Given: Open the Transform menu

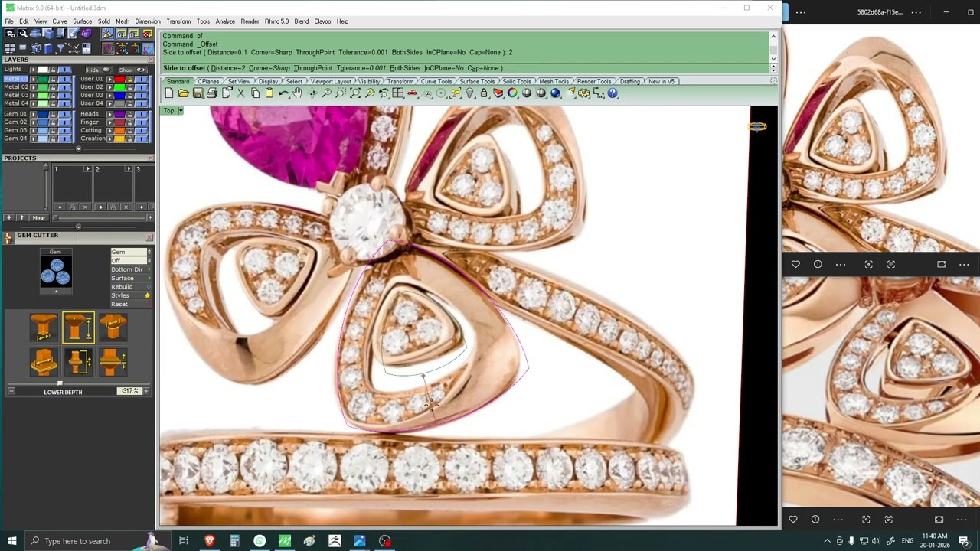Looking at the screenshot, I should pyautogui.click(x=178, y=21).
